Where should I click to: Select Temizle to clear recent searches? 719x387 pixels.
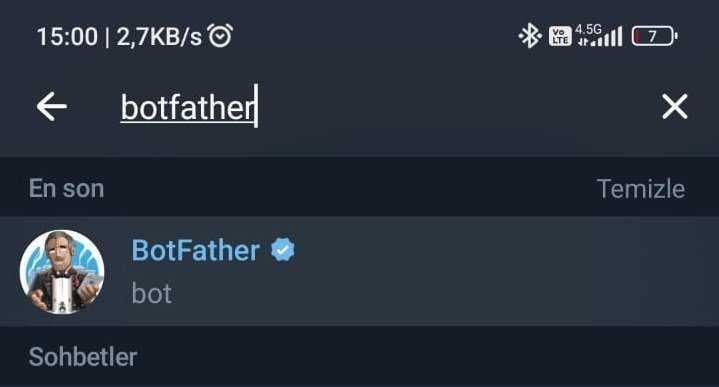point(641,188)
